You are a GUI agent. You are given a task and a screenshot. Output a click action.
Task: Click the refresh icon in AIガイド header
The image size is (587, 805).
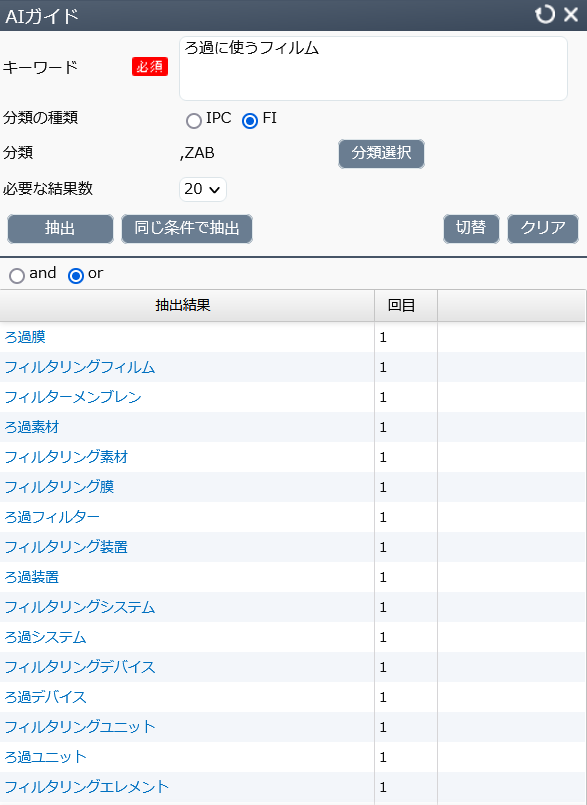(x=544, y=14)
